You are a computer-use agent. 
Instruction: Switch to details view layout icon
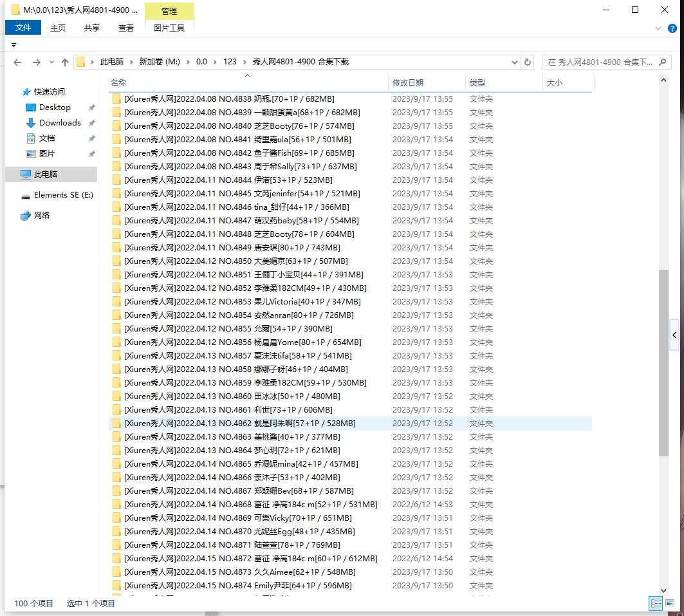tap(656, 603)
